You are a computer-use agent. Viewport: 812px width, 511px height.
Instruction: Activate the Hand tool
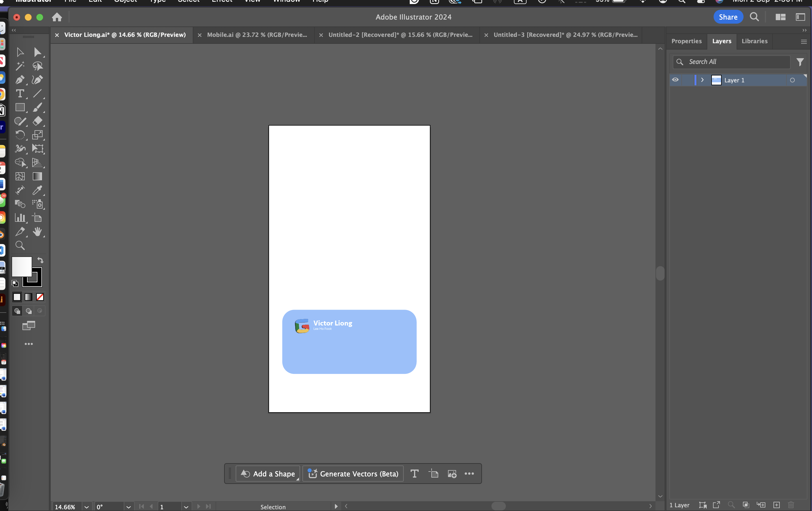(x=37, y=232)
